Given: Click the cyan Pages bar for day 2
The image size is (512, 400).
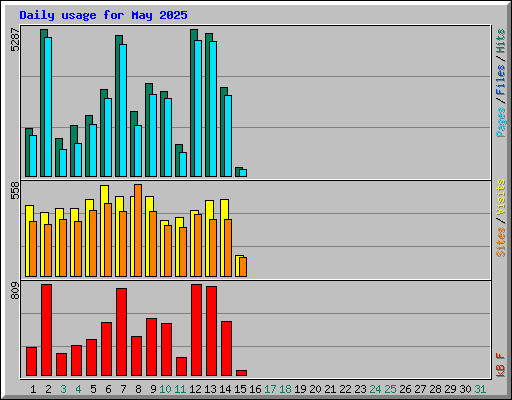Looking at the screenshot, I should (48, 107).
